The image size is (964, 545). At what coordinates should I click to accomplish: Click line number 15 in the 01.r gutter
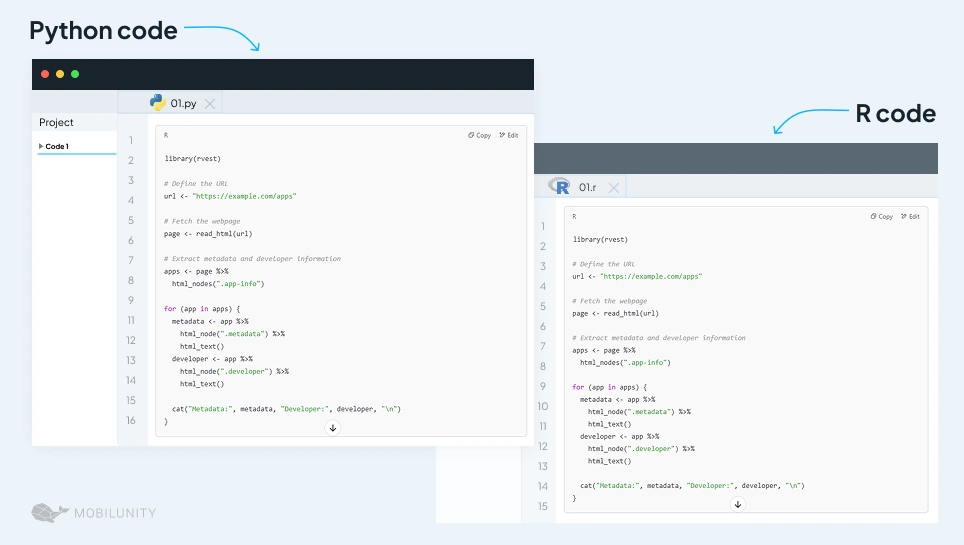click(x=543, y=506)
